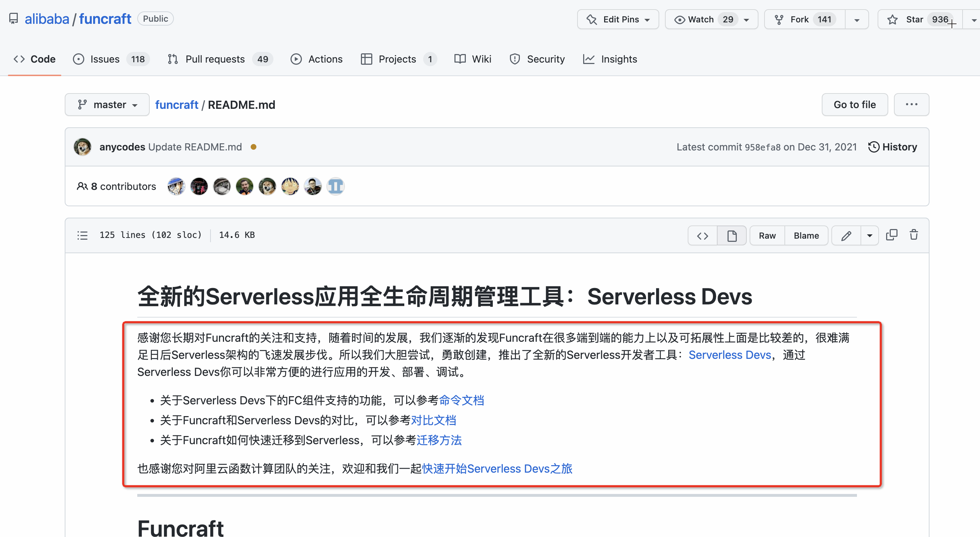This screenshot has width=980, height=537.
Task: Expand the Star lists dropdown arrow
Action: (973, 20)
